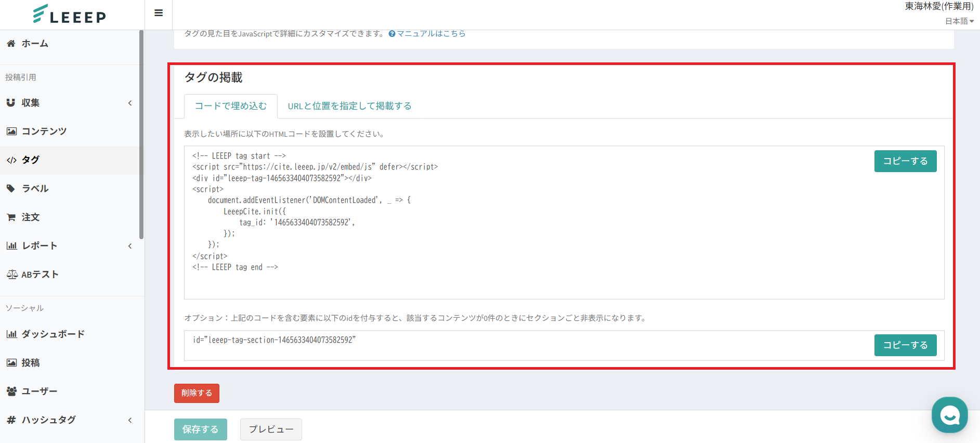Click the code icon beside タグ
The image size is (980, 443).
pyautogui.click(x=11, y=160)
